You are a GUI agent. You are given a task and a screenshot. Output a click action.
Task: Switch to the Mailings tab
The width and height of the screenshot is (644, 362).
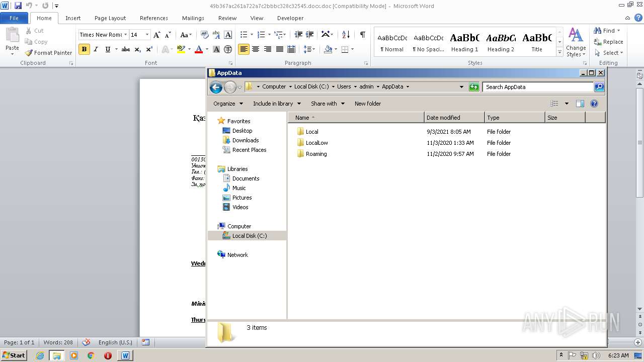click(193, 18)
